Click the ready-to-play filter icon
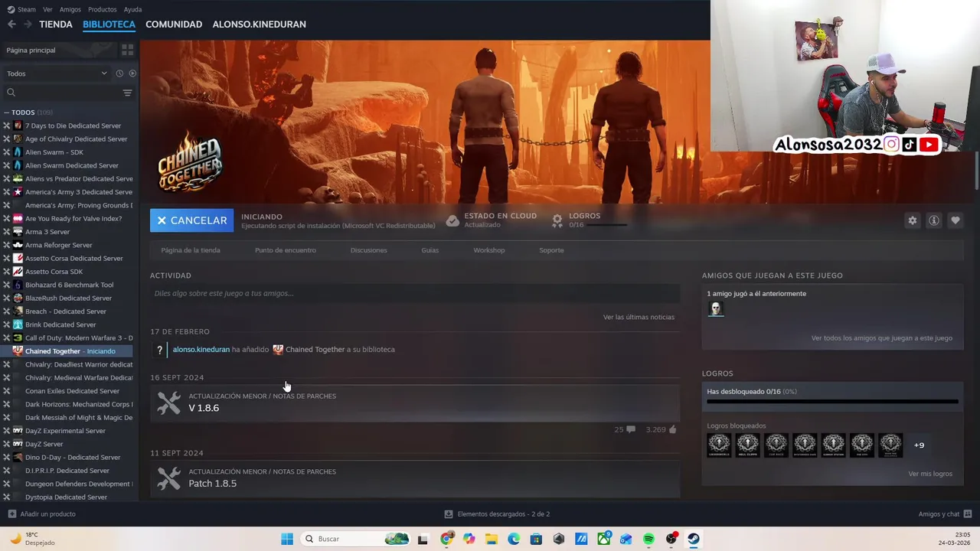The image size is (980, 551). click(x=132, y=73)
